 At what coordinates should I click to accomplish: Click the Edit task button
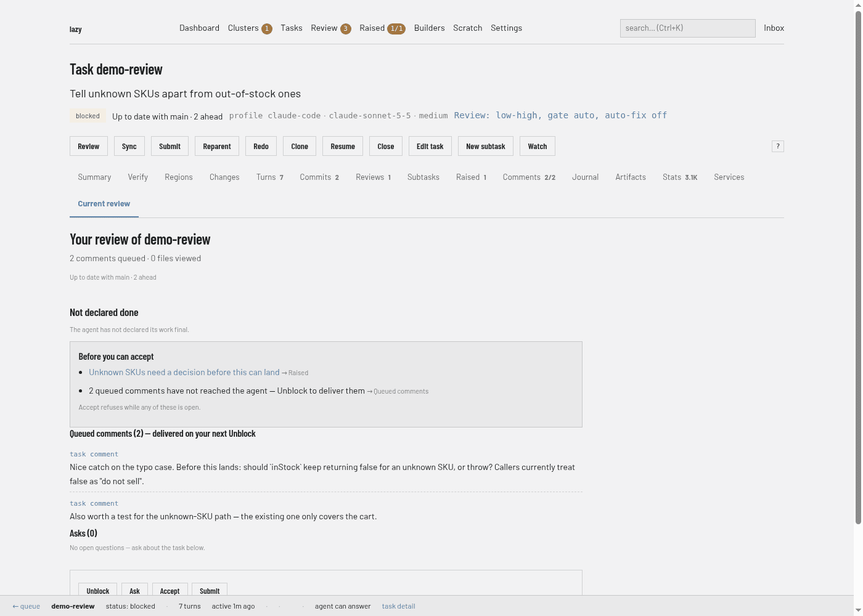pos(430,147)
